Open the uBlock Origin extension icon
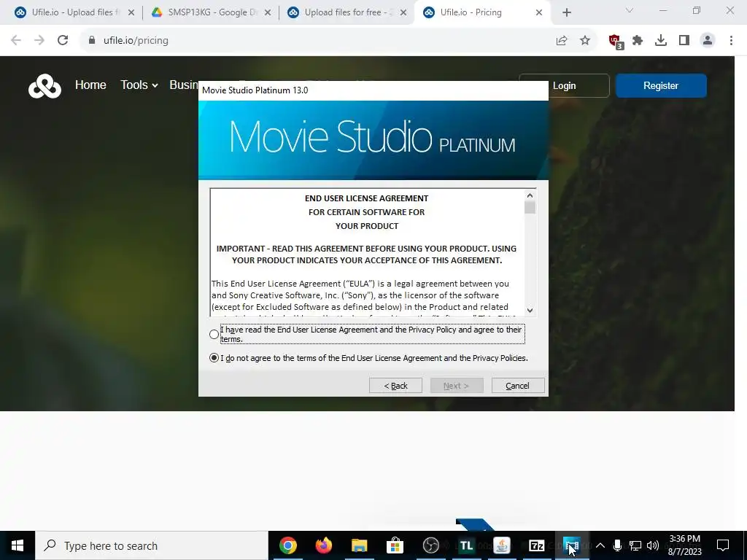 coord(616,42)
